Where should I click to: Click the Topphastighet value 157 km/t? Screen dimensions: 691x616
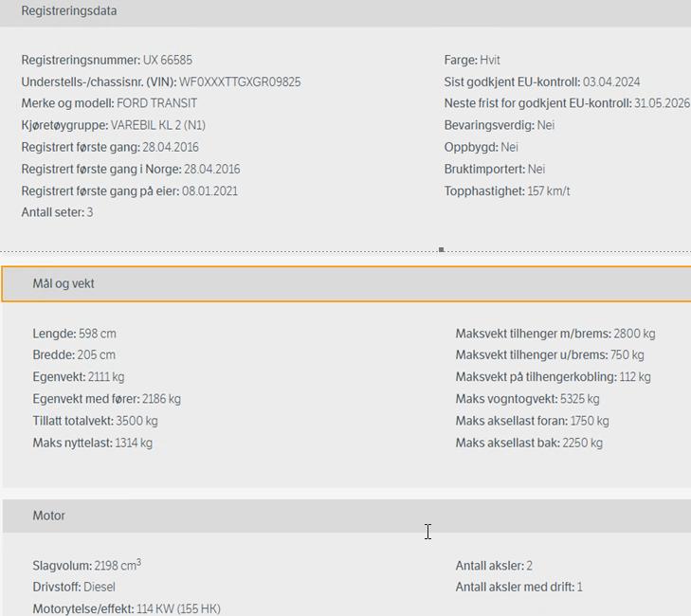pos(549,190)
